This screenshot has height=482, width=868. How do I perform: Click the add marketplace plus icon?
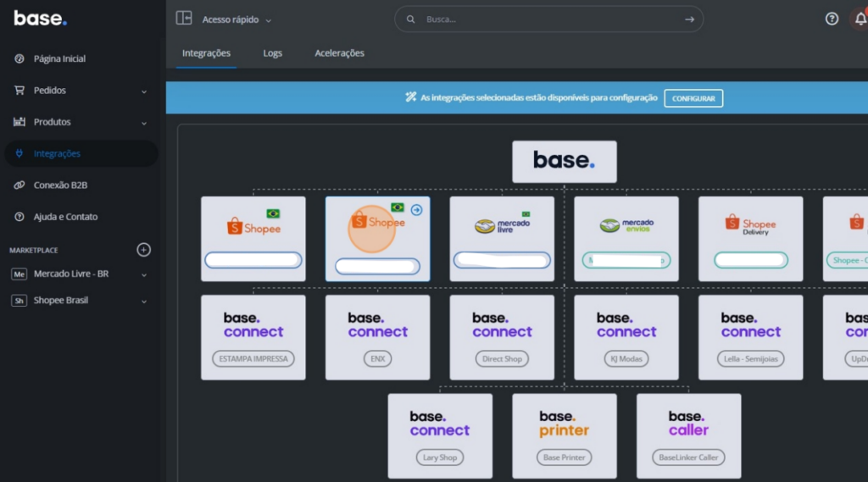(x=143, y=250)
